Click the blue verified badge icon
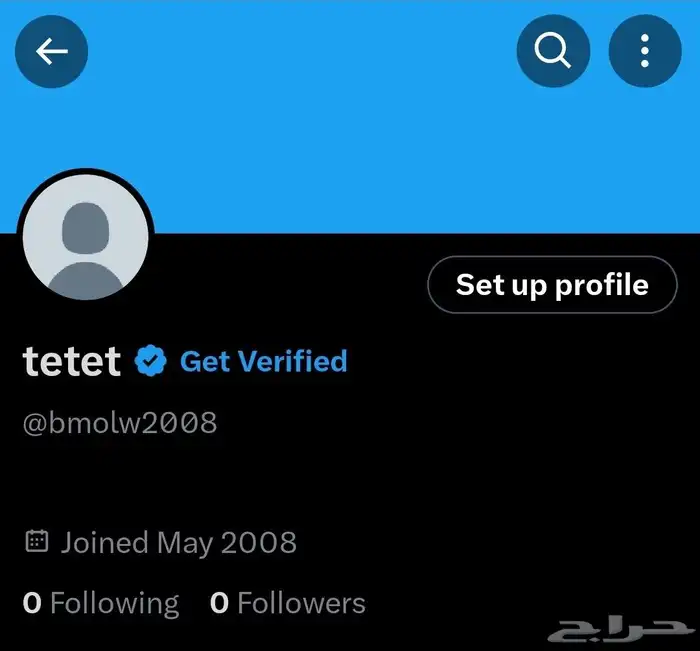Screen dimensions: 700x651 coord(150,361)
